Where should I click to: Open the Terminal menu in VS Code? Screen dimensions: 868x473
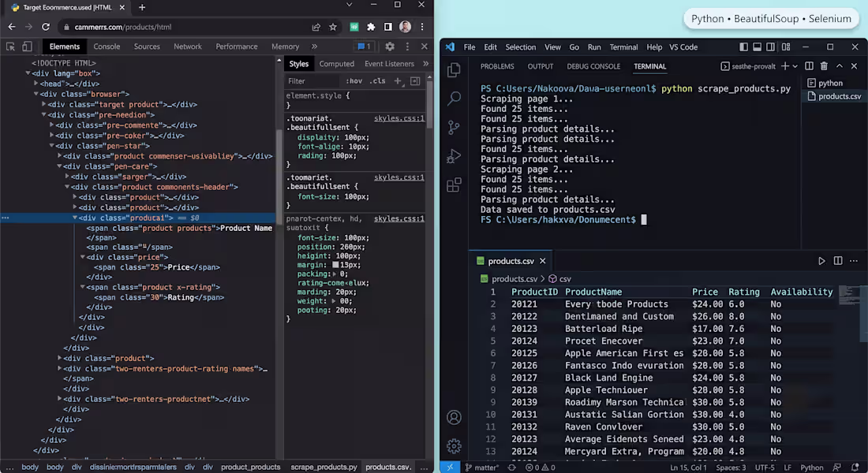coord(623,47)
